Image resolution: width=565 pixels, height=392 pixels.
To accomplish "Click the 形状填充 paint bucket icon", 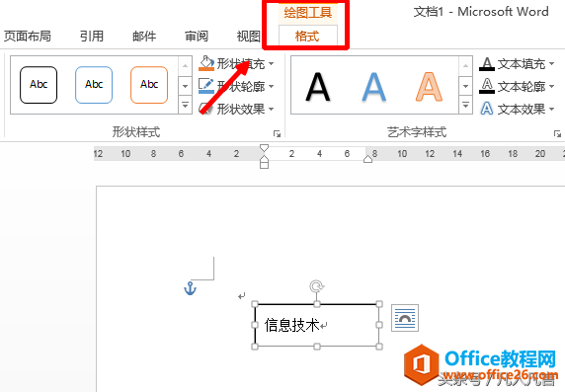I will click(x=206, y=63).
